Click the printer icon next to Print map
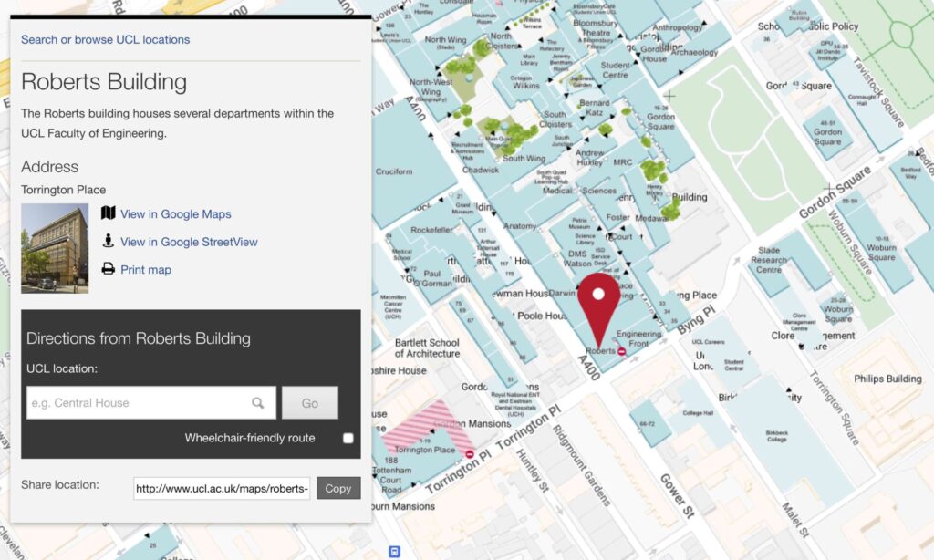 coord(109,269)
